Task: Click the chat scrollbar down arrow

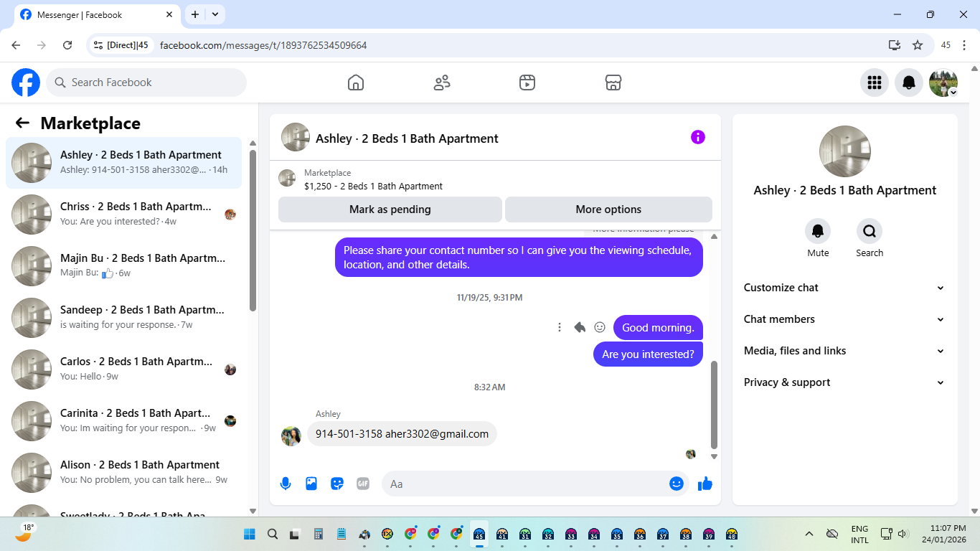Action: point(714,456)
